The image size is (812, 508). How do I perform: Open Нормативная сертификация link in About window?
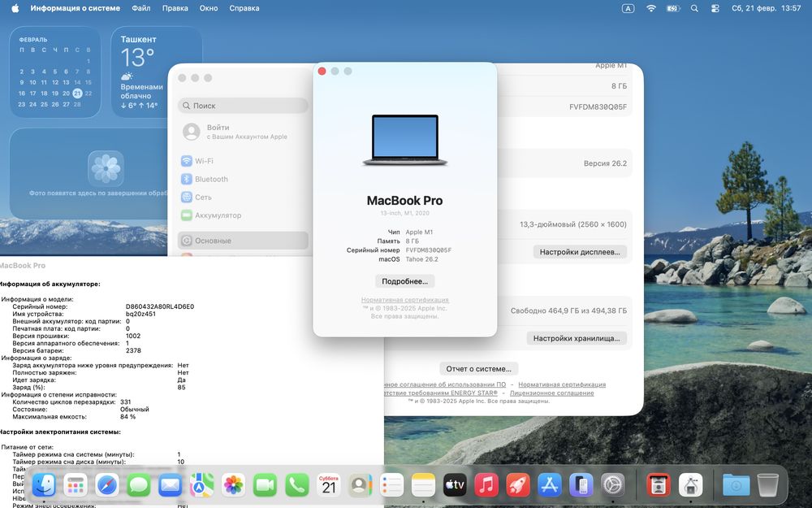pos(405,300)
